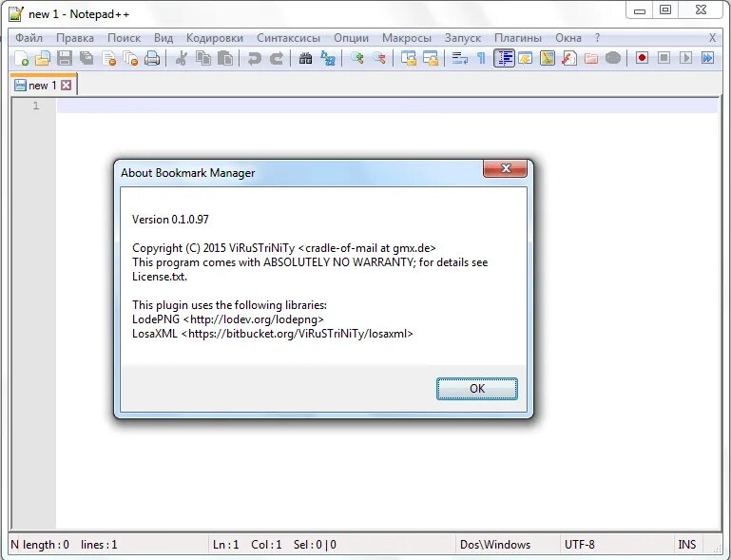Click the Cut scissors icon
Image resolution: width=731 pixels, height=560 pixels.
pos(182,58)
